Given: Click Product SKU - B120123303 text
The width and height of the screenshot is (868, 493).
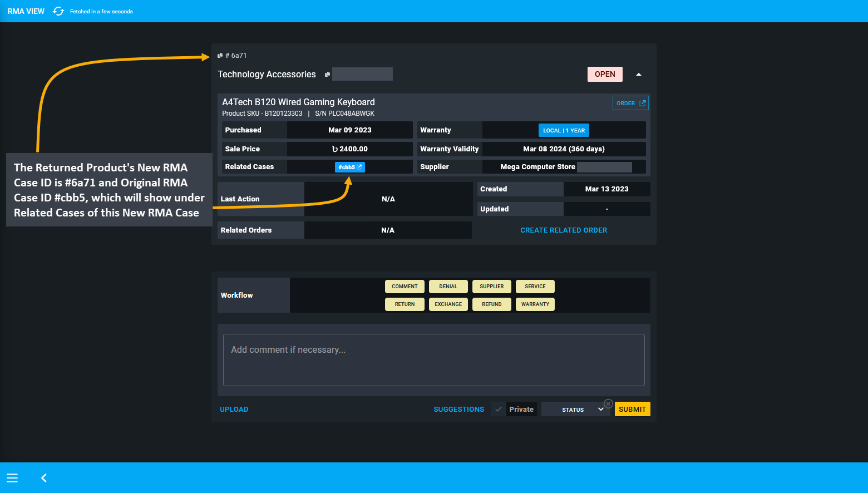Looking at the screenshot, I should (x=262, y=114).
